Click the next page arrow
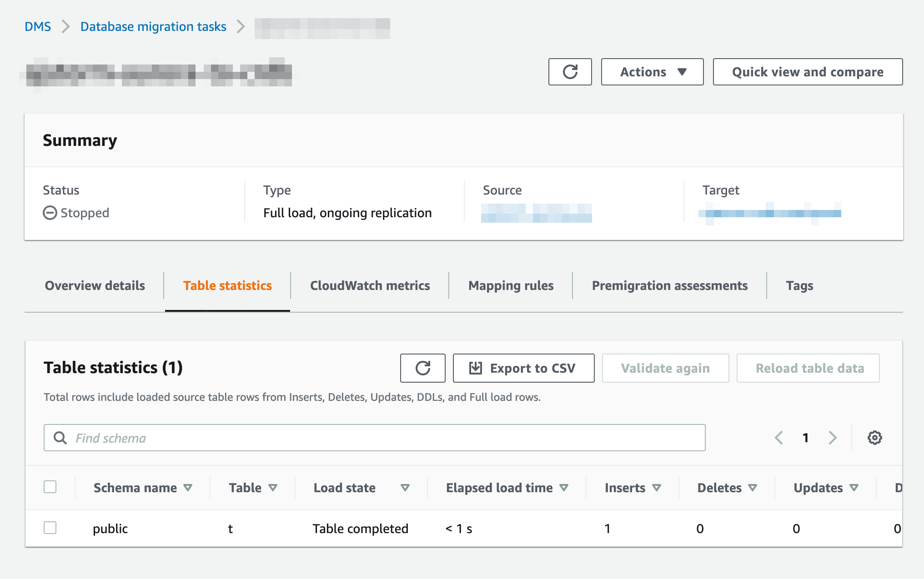Image resolution: width=924 pixels, height=579 pixels. pyautogui.click(x=833, y=438)
